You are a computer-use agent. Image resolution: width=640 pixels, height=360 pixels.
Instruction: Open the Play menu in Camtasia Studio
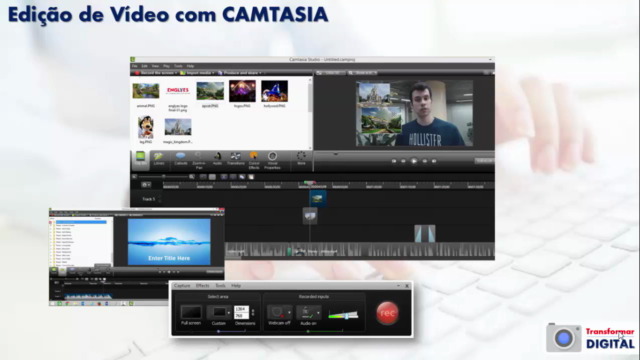(167, 66)
